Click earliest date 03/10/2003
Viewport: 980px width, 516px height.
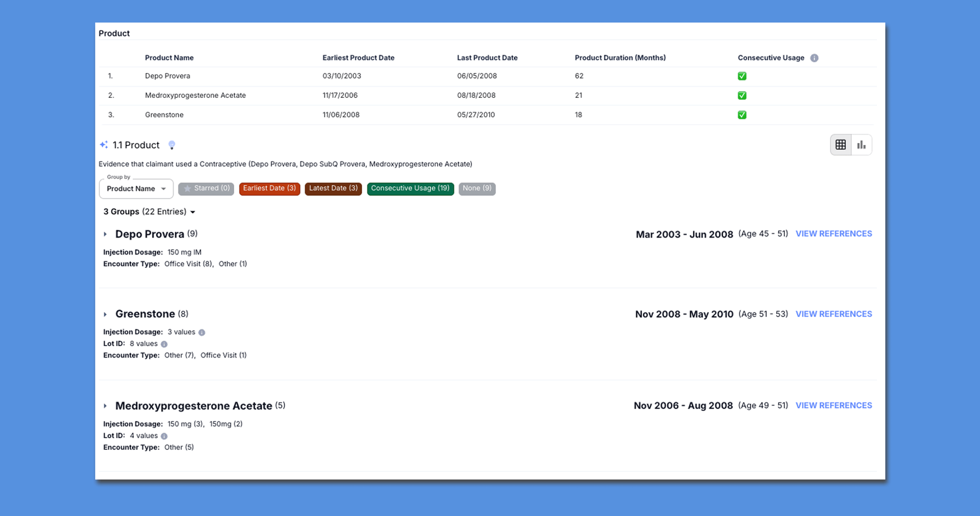tap(342, 76)
